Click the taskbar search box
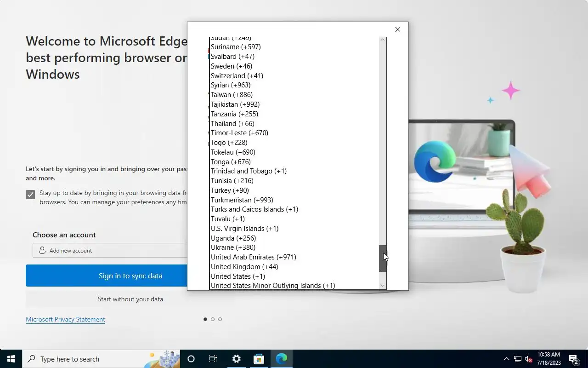This screenshot has height=368, width=588. coord(101,359)
